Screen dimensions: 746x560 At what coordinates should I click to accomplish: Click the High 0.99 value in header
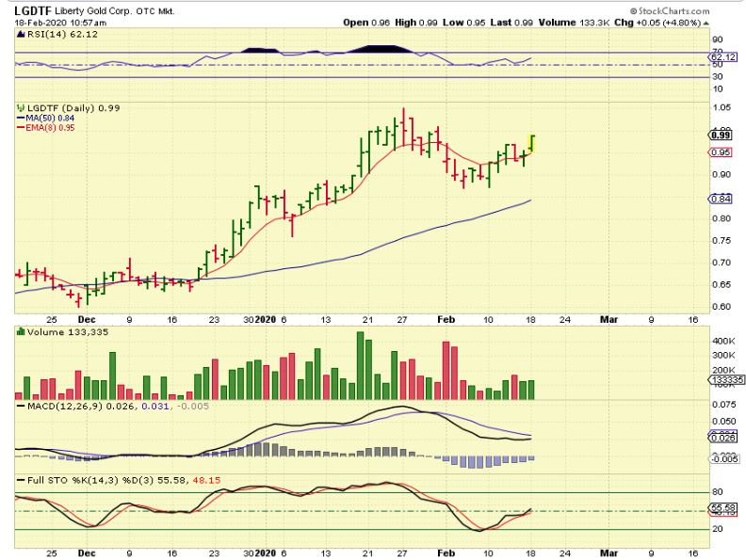click(415, 23)
